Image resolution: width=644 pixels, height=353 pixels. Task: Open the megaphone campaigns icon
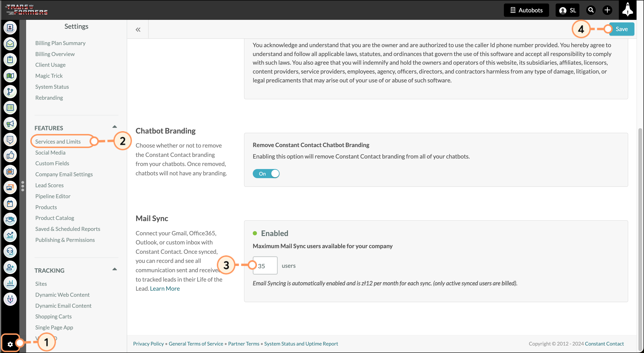[x=10, y=124]
